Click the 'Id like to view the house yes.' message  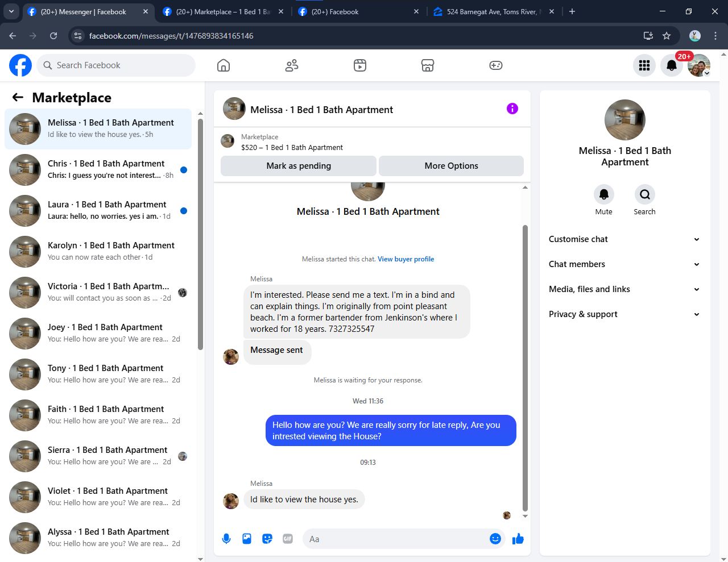click(304, 499)
